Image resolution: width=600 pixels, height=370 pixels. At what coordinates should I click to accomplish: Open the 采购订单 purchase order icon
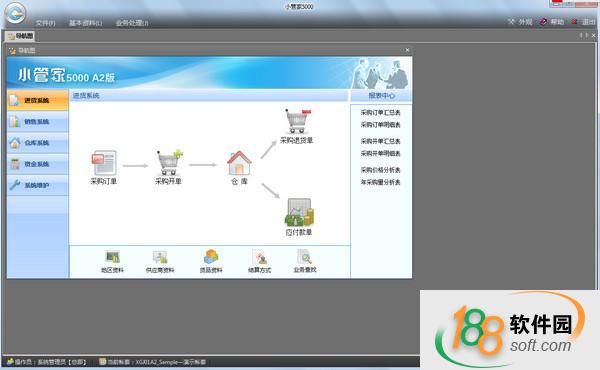[104, 163]
